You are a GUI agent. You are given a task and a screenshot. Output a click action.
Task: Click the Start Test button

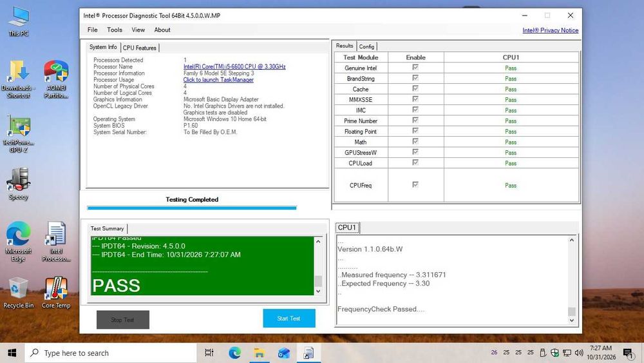289,319
